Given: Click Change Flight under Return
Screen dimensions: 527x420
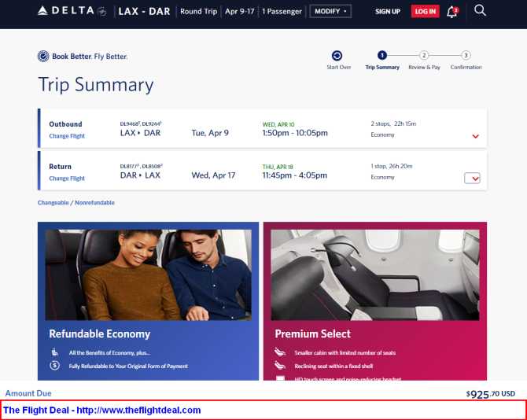Looking at the screenshot, I should coord(67,178).
